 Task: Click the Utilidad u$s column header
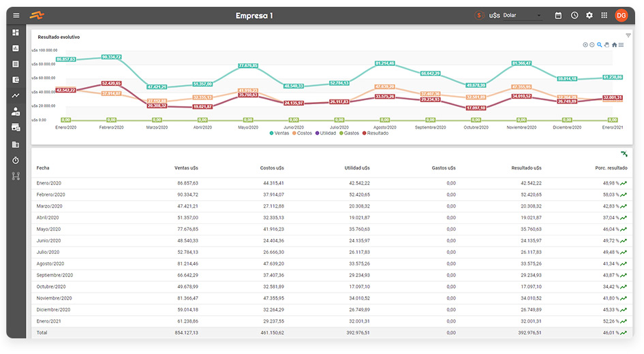[x=357, y=167]
